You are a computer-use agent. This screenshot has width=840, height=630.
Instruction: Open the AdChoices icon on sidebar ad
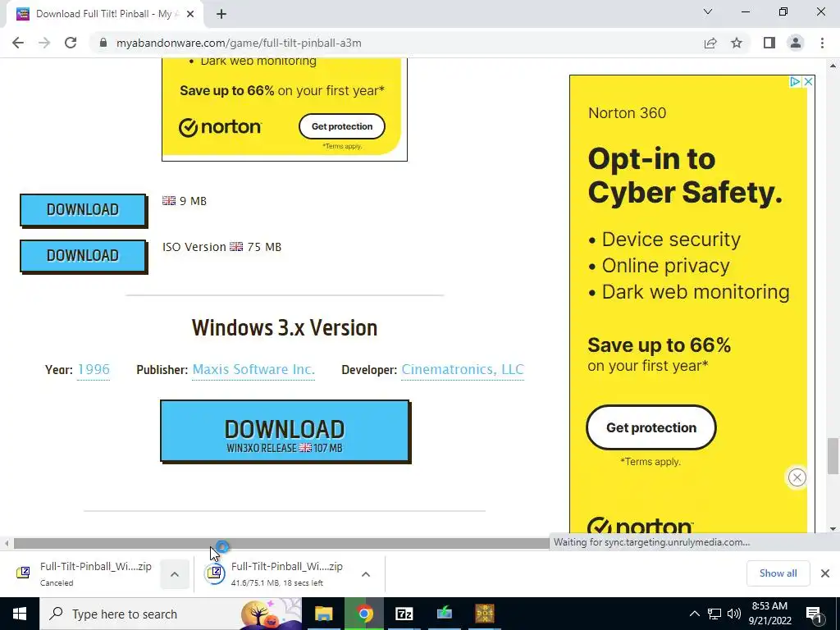click(x=795, y=81)
